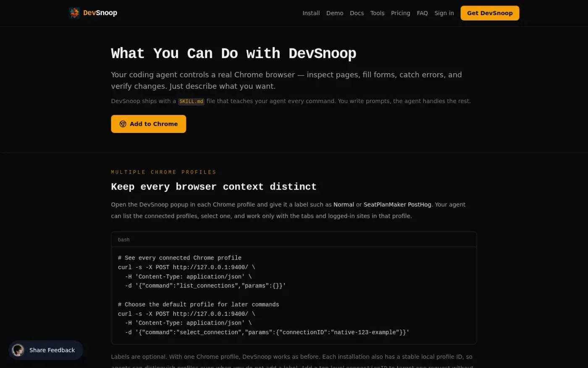Click '# See every connected Chrome profile' comment

click(x=180, y=258)
